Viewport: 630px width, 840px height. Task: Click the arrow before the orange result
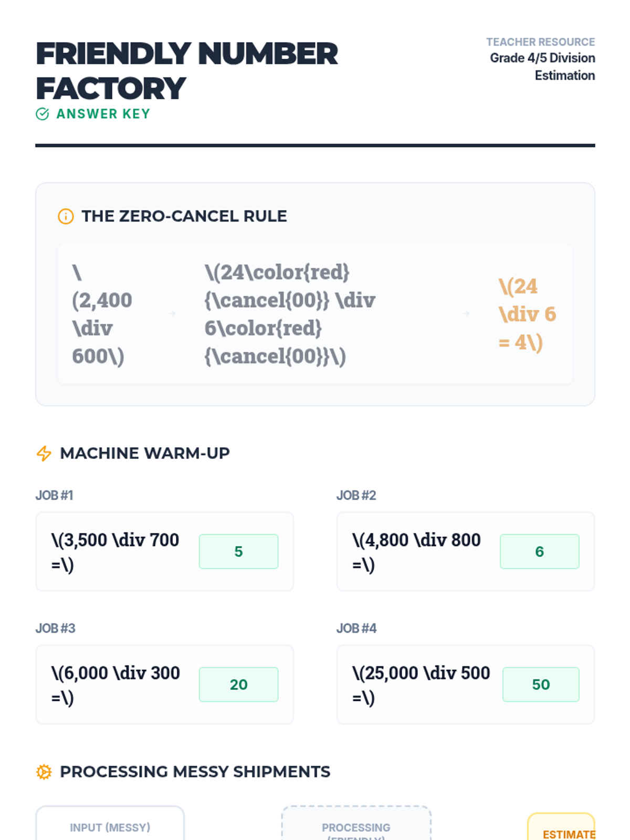coord(466,314)
